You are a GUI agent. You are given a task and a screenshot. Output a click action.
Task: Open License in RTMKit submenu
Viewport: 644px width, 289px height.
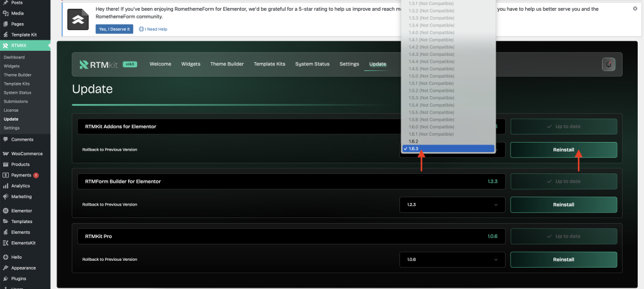click(11, 110)
